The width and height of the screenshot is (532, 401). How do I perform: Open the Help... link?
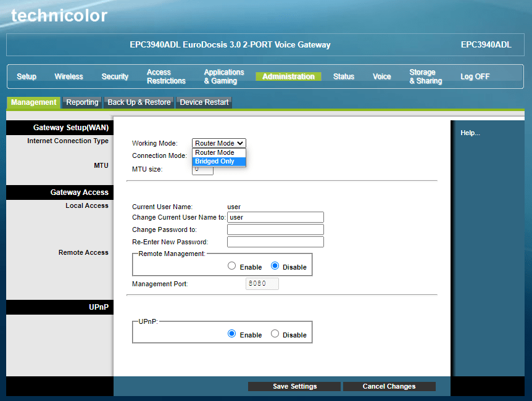(x=470, y=133)
